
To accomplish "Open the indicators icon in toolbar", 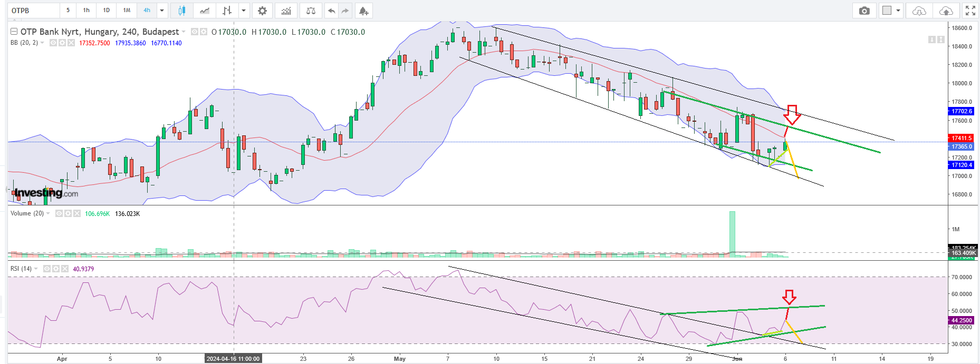I will (x=286, y=11).
